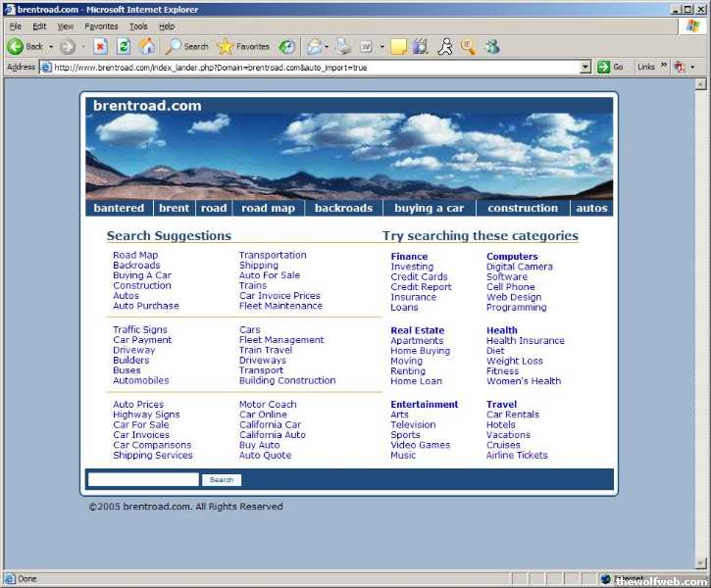Click the search text field at page bottom

point(143,480)
